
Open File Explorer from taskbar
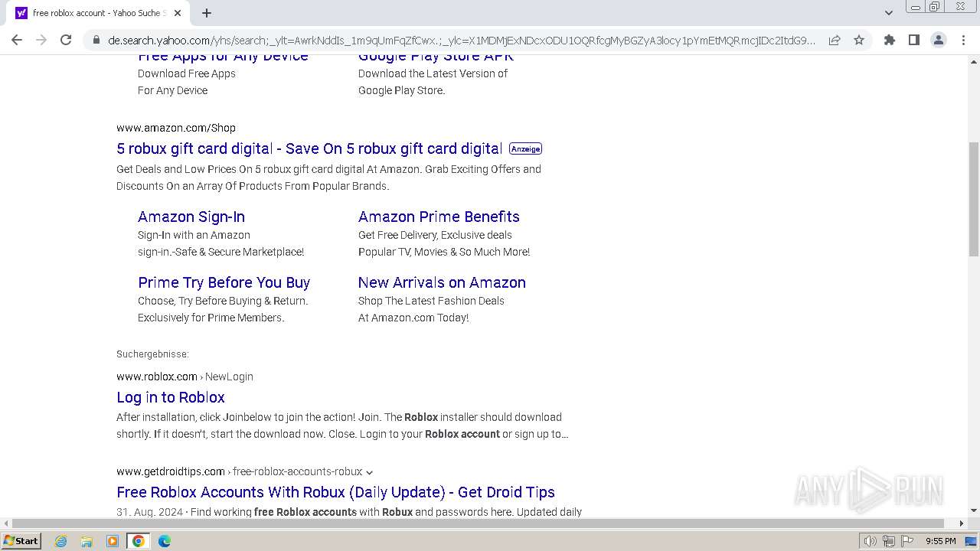pos(87,541)
